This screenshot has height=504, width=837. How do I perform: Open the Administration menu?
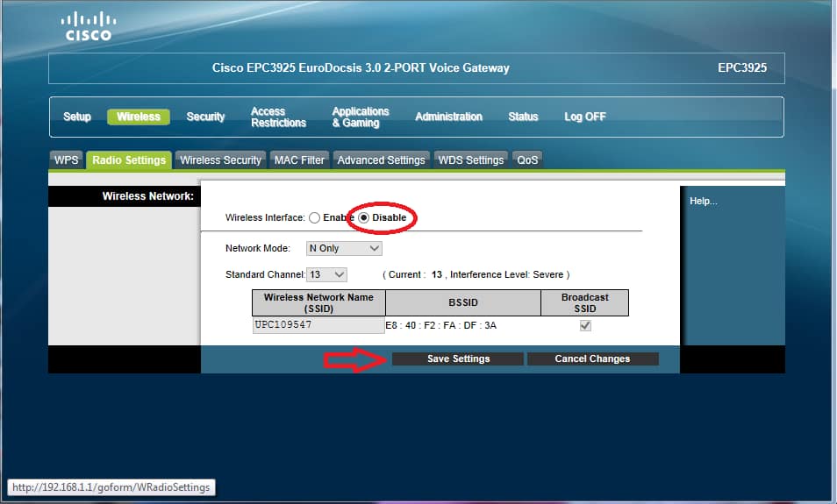click(x=449, y=117)
